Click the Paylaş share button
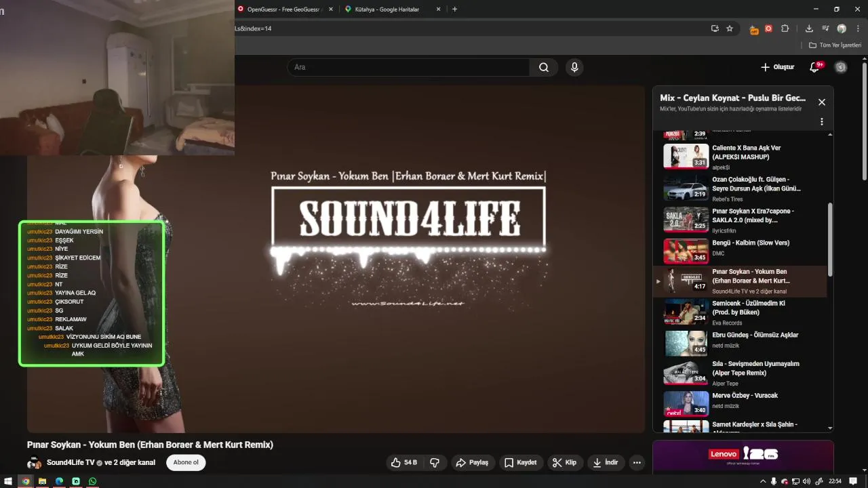The height and width of the screenshot is (488, 868). (472, 462)
